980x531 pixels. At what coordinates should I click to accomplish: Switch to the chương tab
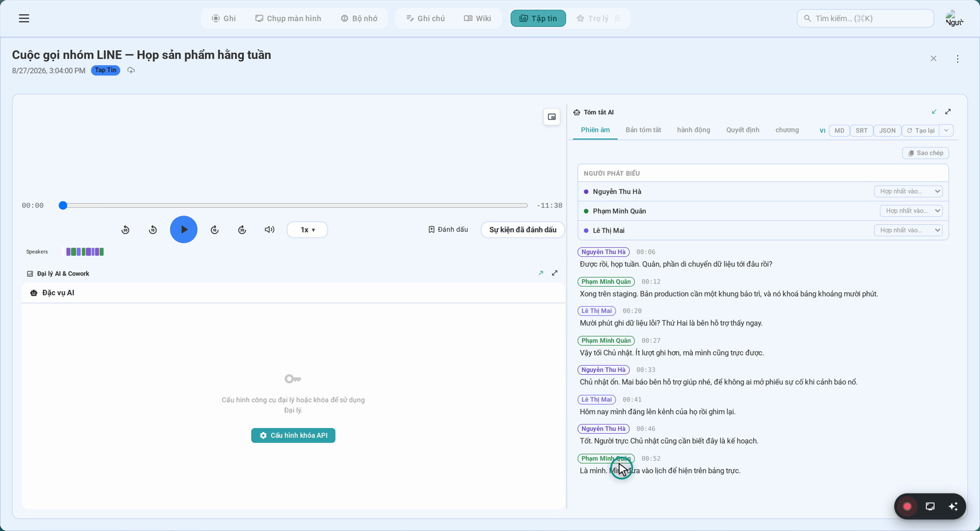[787, 130]
